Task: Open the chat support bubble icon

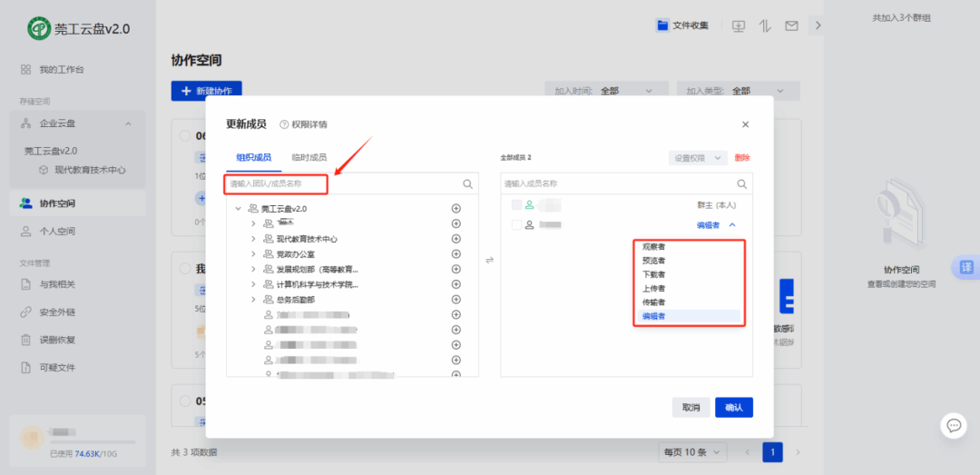Action: [954, 426]
